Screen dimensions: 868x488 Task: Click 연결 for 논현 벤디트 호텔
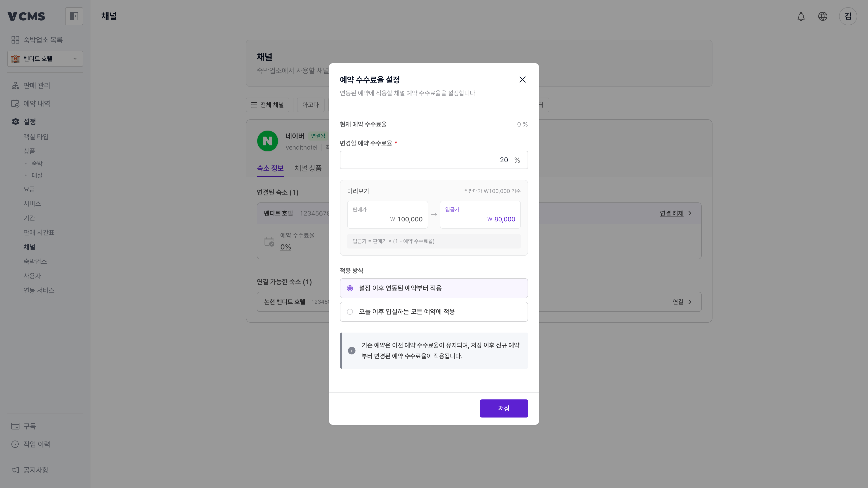[678, 302]
